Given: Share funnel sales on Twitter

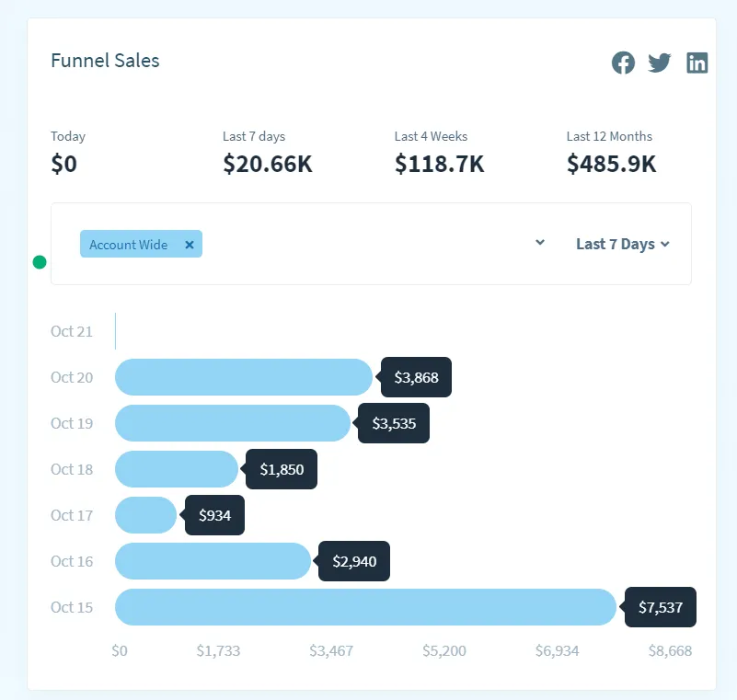Looking at the screenshot, I should click(660, 63).
